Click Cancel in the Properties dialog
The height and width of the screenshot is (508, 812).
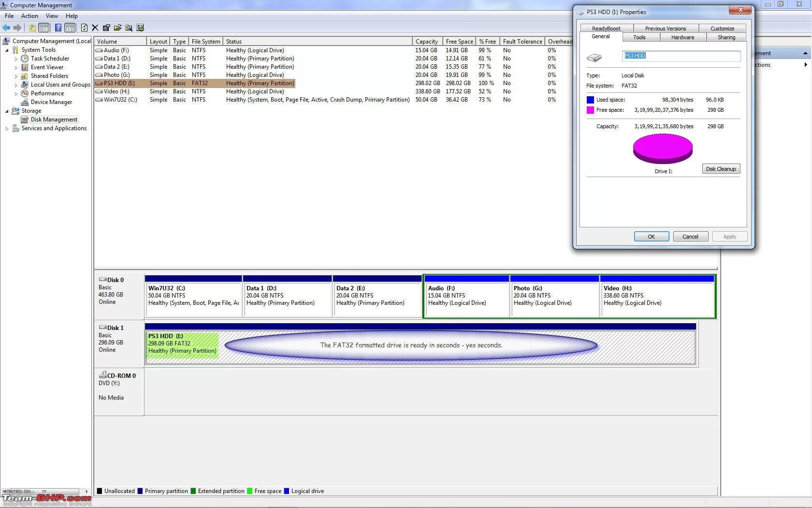click(690, 237)
